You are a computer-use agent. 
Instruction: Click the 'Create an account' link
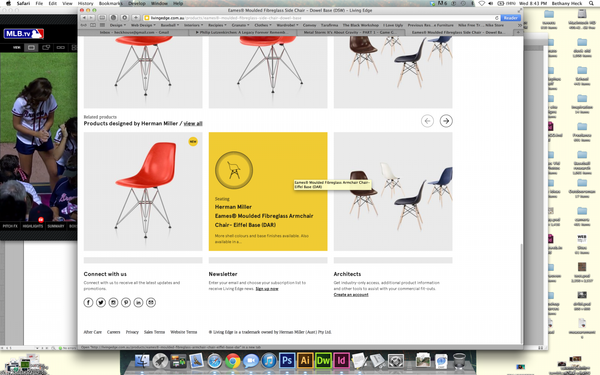[351, 295]
